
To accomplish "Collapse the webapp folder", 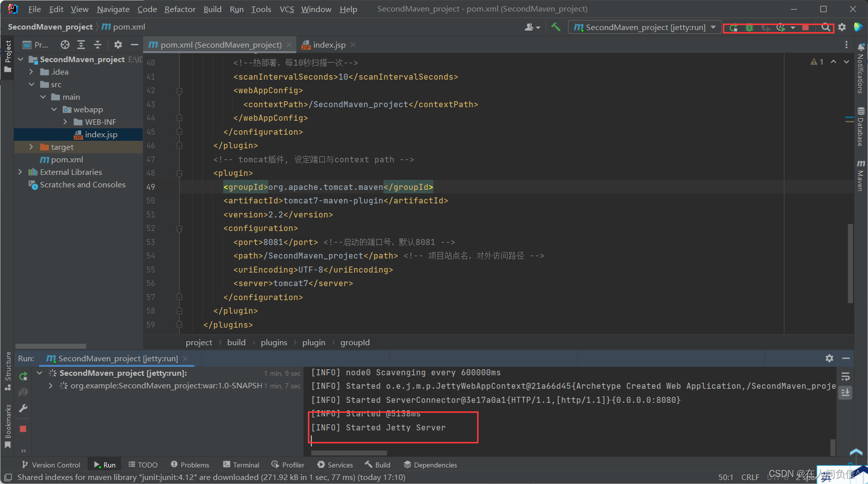I will click(54, 109).
